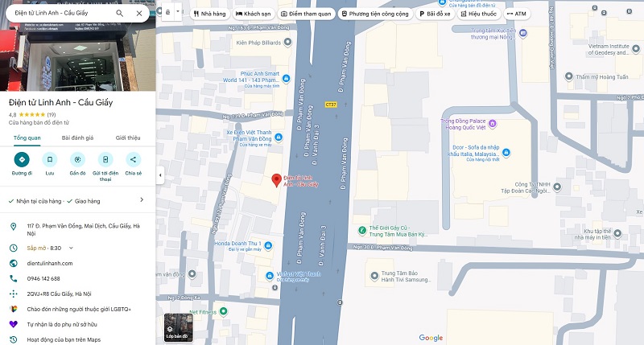Click the Trung Tâm Bảo Hành Tivi Samsung marker
The height and width of the screenshot is (345, 644).
374,276
